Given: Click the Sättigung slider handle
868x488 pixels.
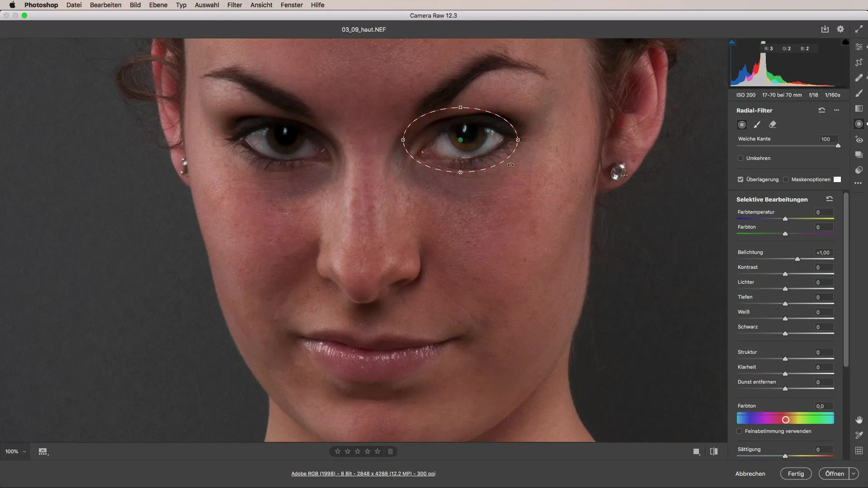Looking at the screenshot, I should 785,456.
